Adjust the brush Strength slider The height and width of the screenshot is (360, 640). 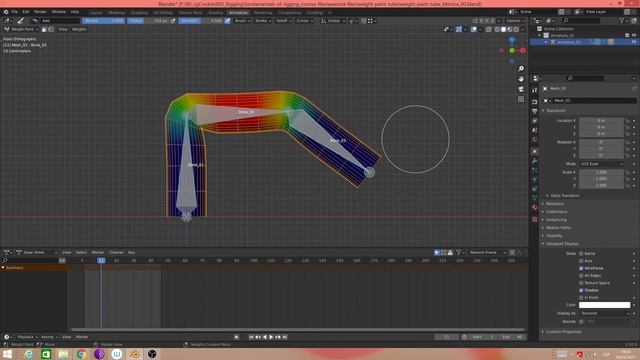coord(201,20)
